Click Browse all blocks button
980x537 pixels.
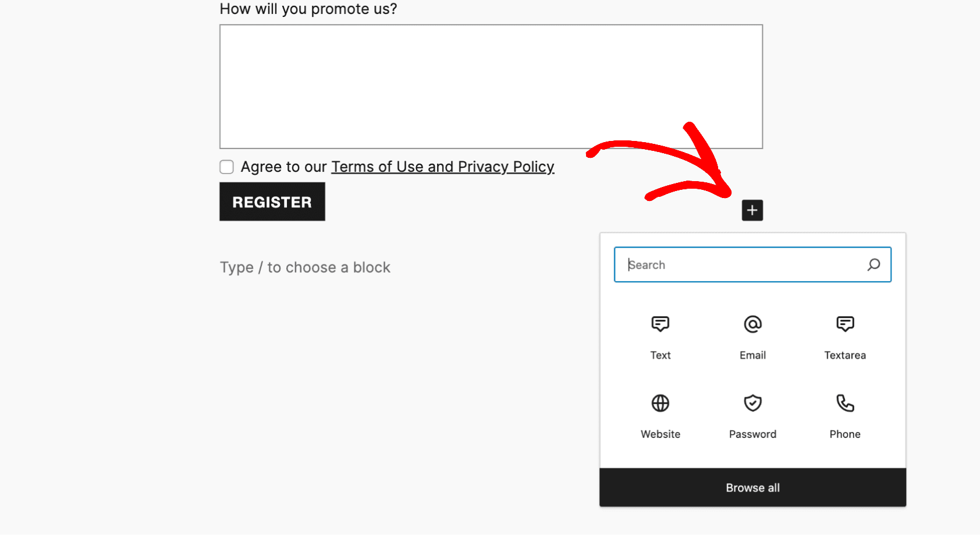click(x=752, y=487)
